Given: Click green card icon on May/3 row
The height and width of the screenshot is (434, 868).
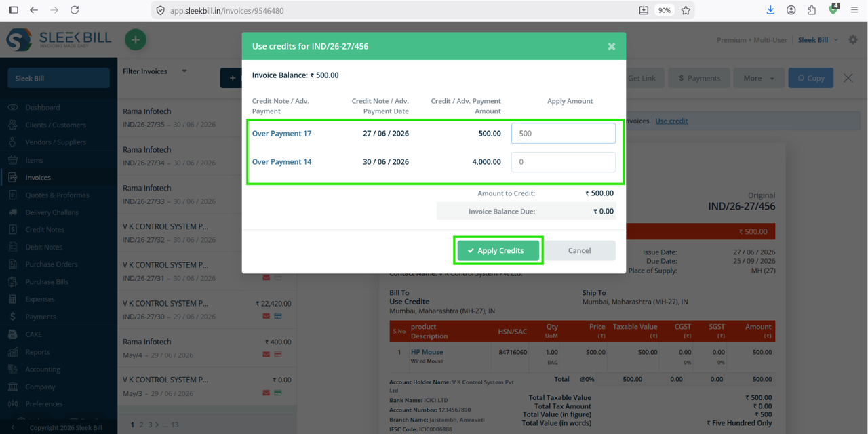Looking at the screenshot, I should [x=278, y=393].
